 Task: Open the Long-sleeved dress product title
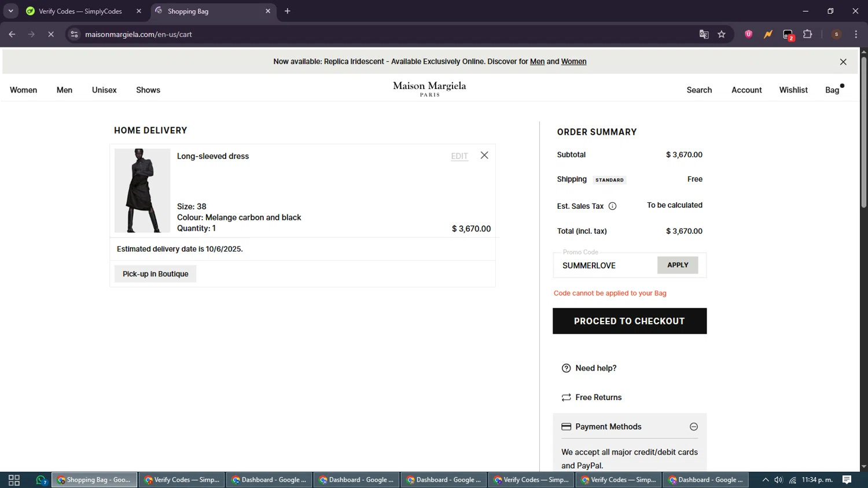pos(213,156)
